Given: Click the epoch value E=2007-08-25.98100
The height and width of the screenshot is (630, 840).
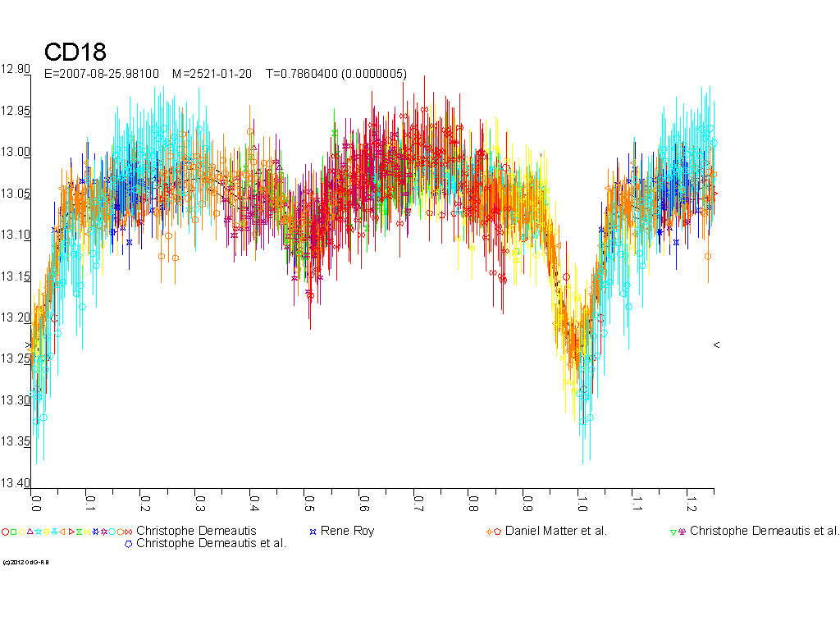Looking at the screenshot, I should point(101,74).
